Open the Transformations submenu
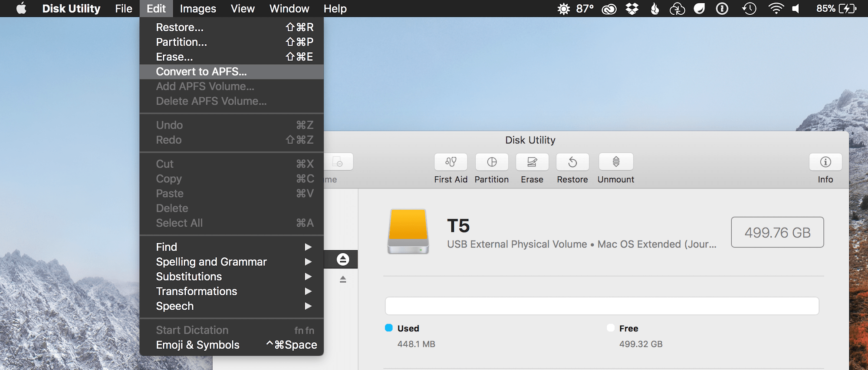The image size is (868, 370). pos(232,291)
